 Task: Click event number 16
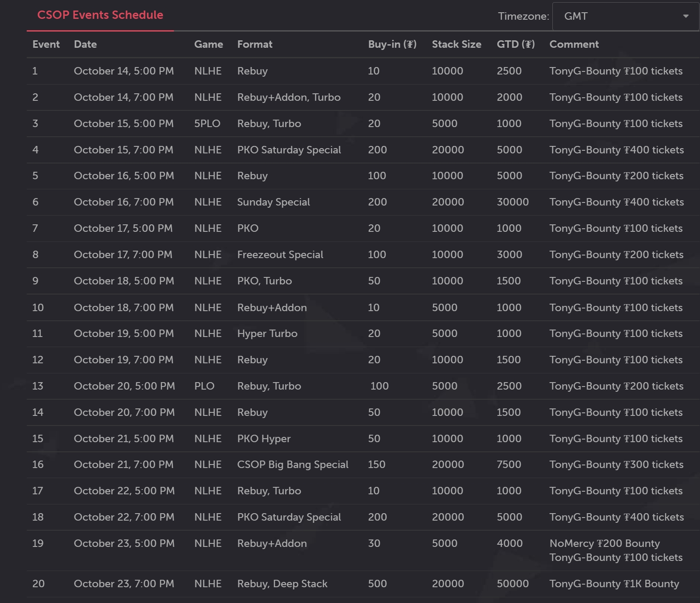tap(38, 465)
